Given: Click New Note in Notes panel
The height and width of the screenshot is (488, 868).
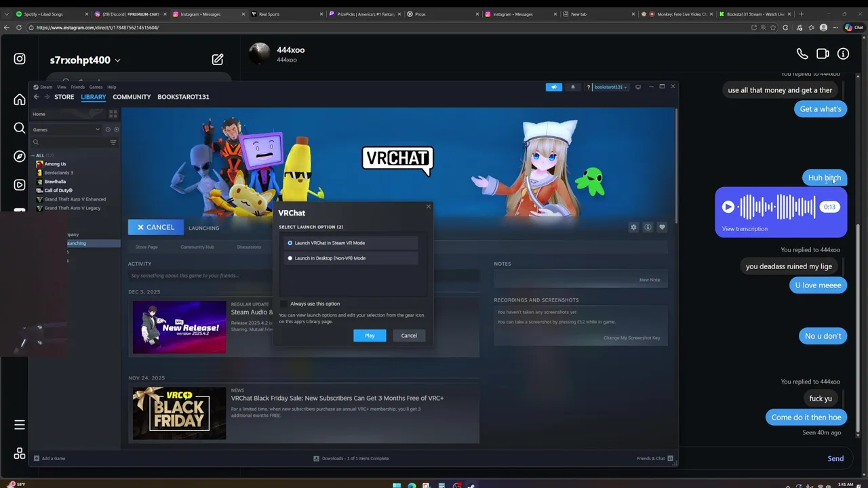Looking at the screenshot, I should (649, 279).
